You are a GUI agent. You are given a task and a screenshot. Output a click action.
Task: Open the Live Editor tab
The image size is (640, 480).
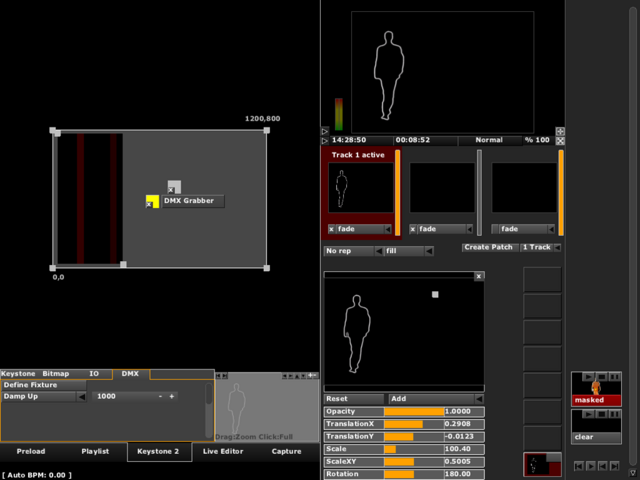(x=223, y=452)
